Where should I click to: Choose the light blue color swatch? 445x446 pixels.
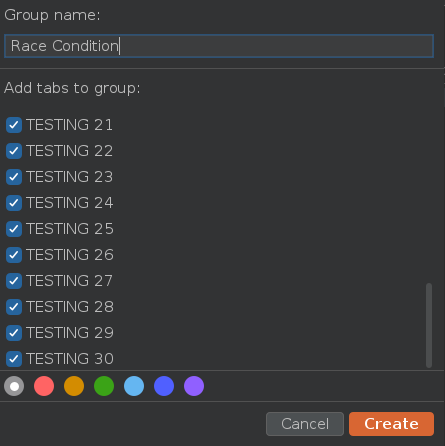[x=134, y=386]
